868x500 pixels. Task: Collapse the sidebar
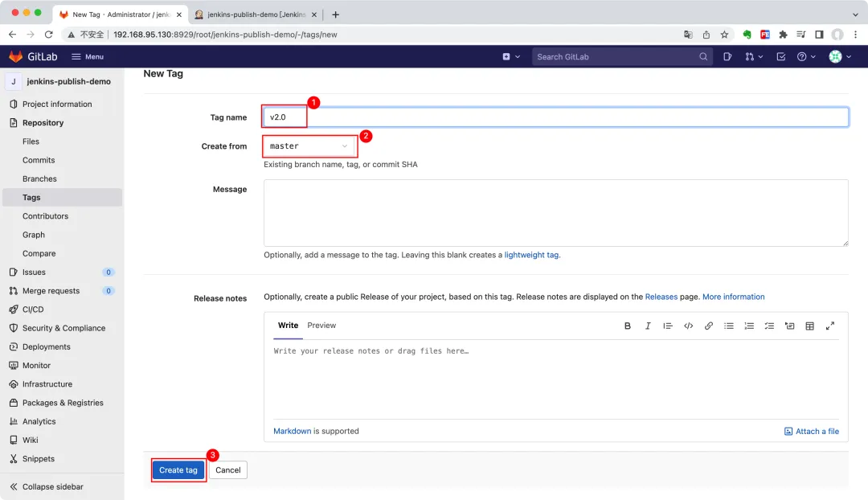coord(47,486)
